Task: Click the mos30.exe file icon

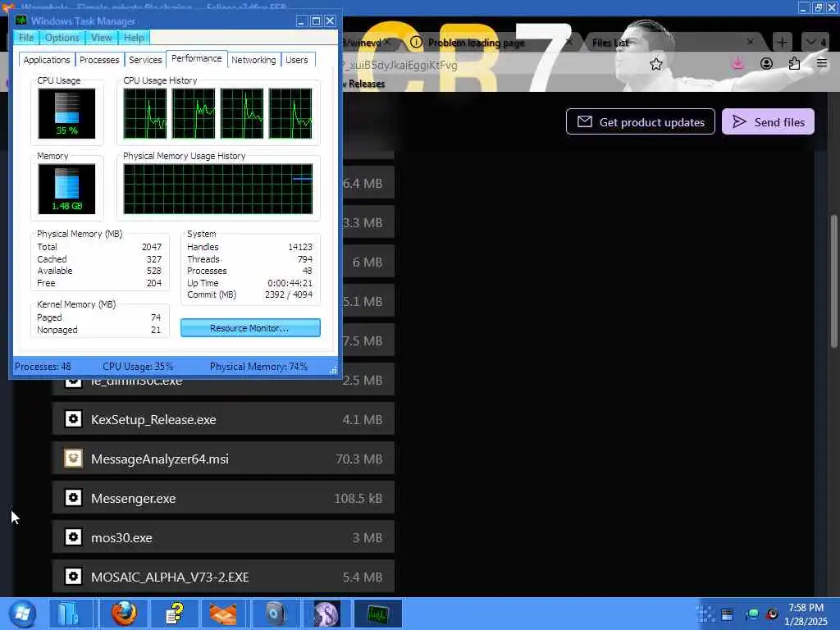Action: 73,537
